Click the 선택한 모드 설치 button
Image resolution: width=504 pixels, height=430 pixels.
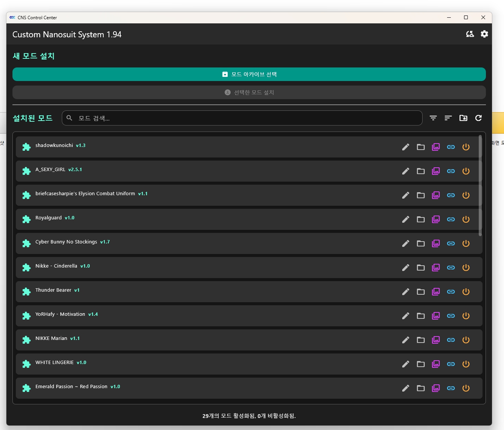[x=249, y=92]
